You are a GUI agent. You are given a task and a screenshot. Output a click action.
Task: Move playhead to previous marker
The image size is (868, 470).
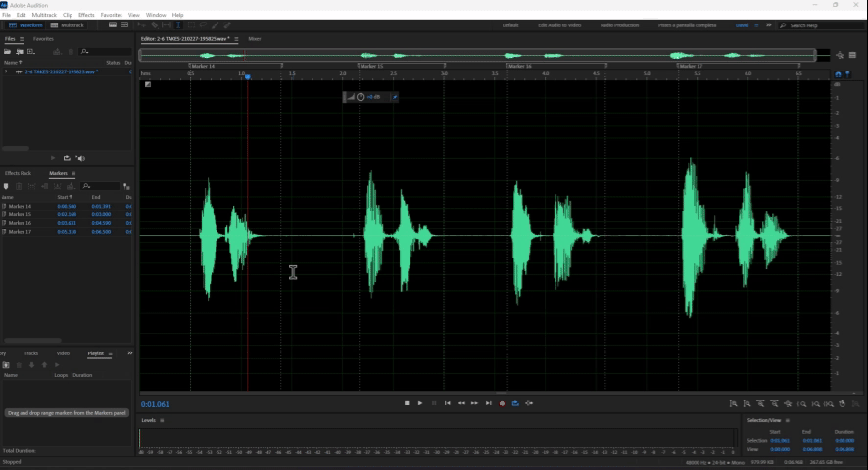448,403
